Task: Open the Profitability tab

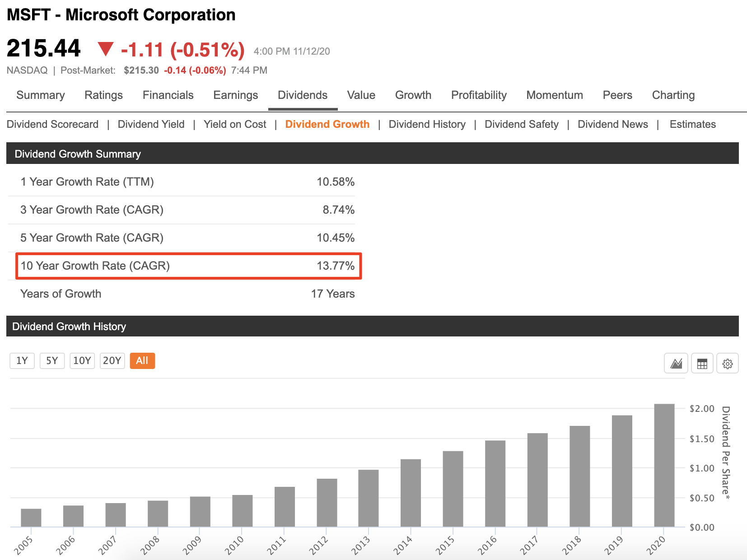Action: coord(479,95)
